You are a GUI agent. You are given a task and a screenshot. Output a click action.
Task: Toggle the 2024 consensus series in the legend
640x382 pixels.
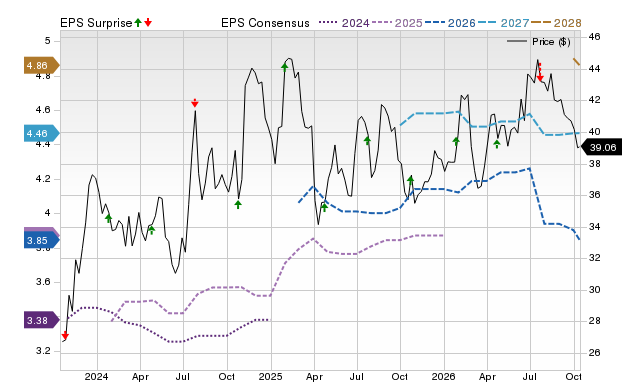coord(344,23)
